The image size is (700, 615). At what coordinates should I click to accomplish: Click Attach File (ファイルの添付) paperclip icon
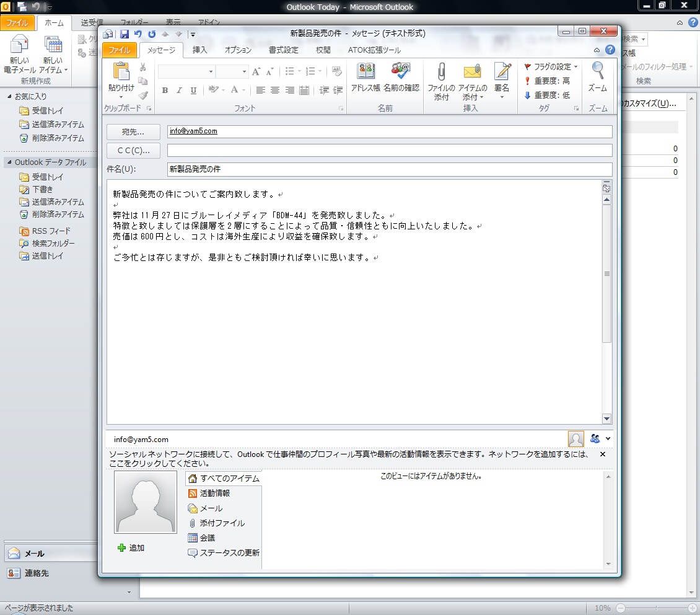click(441, 71)
